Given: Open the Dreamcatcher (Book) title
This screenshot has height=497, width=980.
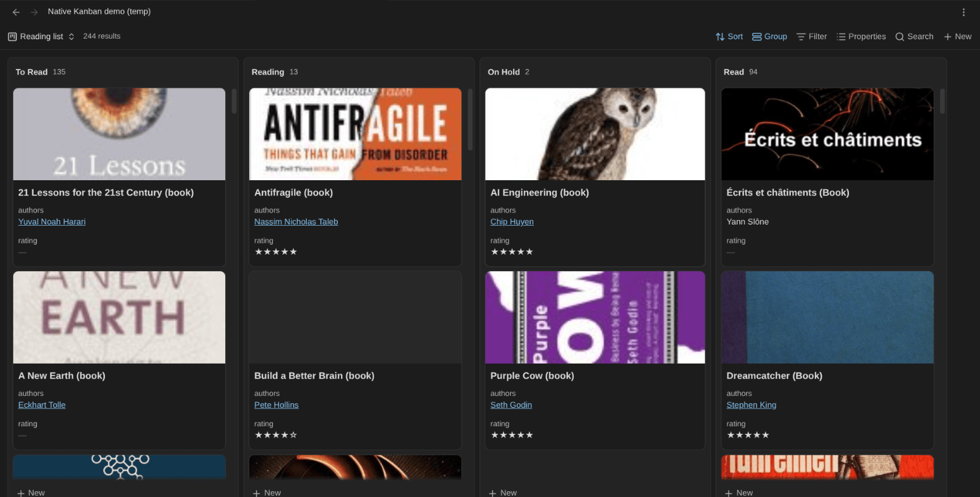Looking at the screenshot, I should pyautogui.click(x=774, y=376).
